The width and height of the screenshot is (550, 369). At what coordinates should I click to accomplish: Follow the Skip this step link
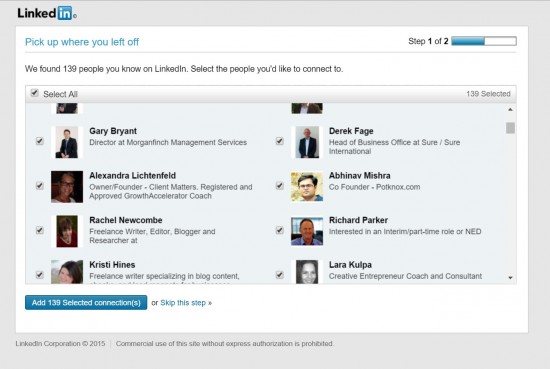pos(186,303)
